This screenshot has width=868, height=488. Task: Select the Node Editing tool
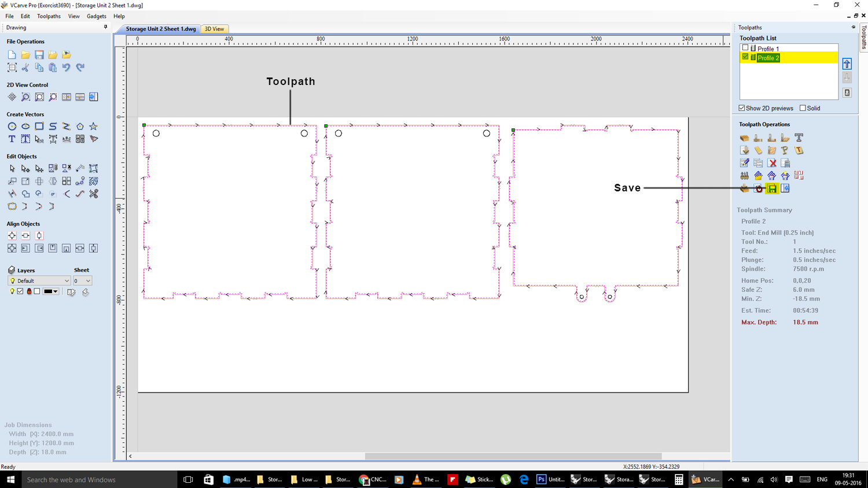coord(25,168)
